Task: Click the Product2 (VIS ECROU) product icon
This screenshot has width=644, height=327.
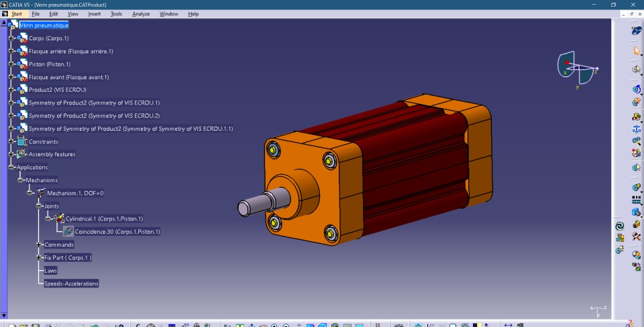Action: 22,89
